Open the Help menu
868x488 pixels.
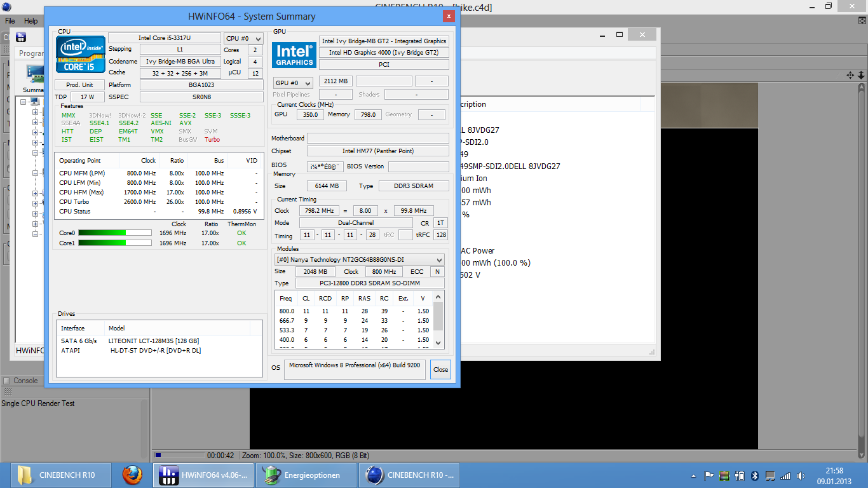[x=31, y=21]
